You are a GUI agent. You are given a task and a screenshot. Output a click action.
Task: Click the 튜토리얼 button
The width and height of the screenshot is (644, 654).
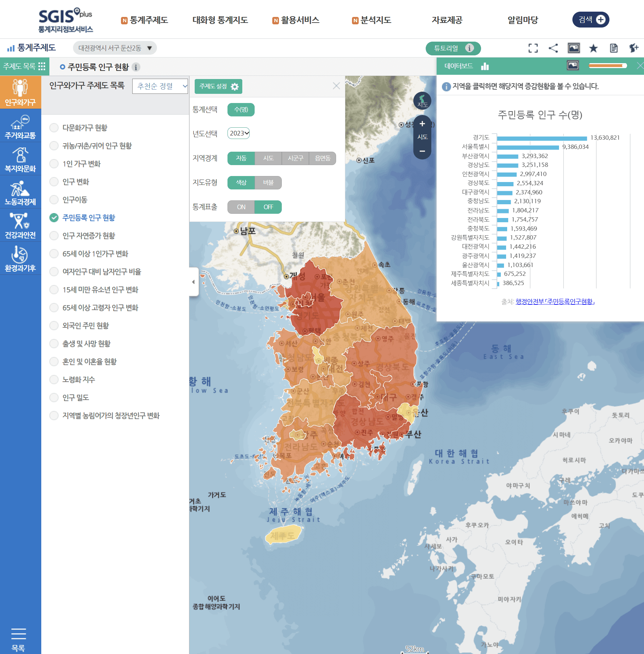[453, 48]
